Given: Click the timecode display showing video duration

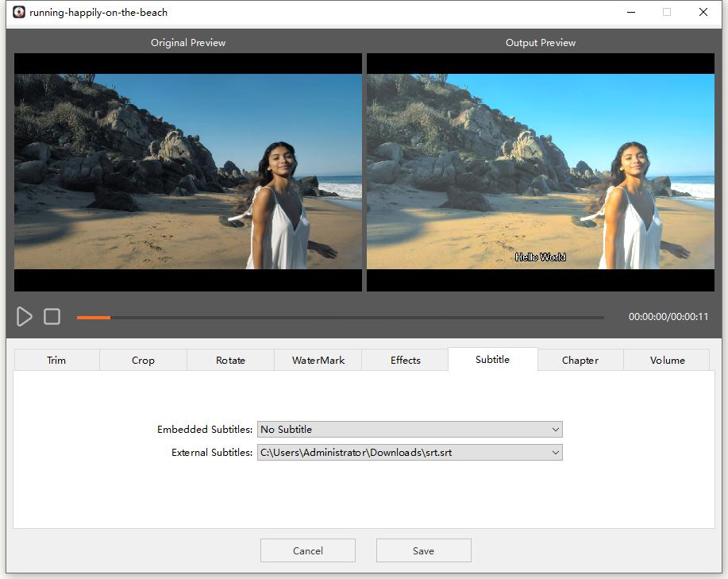Looking at the screenshot, I should [x=670, y=315].
